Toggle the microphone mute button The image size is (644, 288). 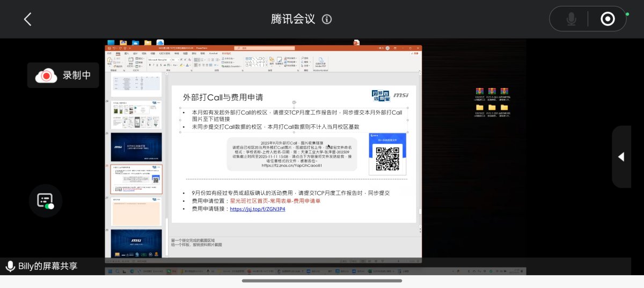(x=571, y=19)
